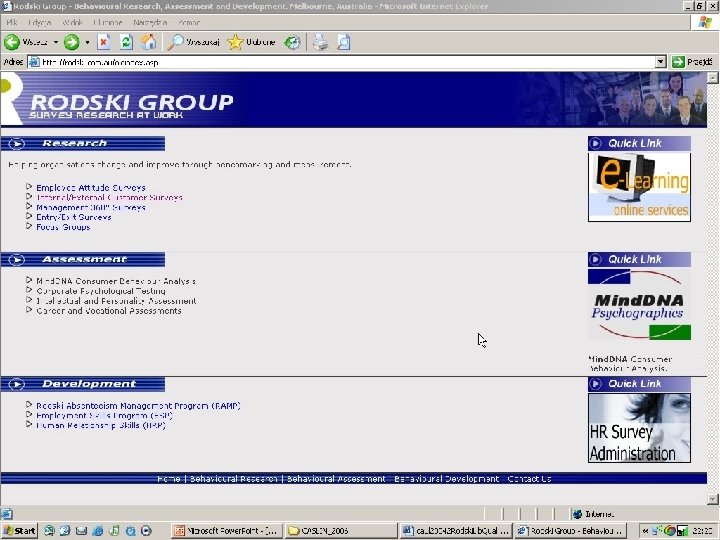Open Career and Vocational Assessments link
The width and height of the screenshot is (720, 540).
109,311
